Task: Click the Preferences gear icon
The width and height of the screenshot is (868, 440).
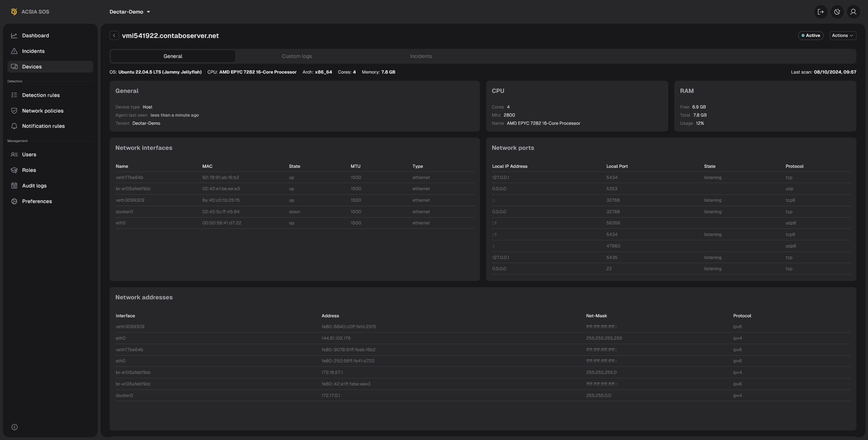Action: pyautogui.click(x=14, y=201)
